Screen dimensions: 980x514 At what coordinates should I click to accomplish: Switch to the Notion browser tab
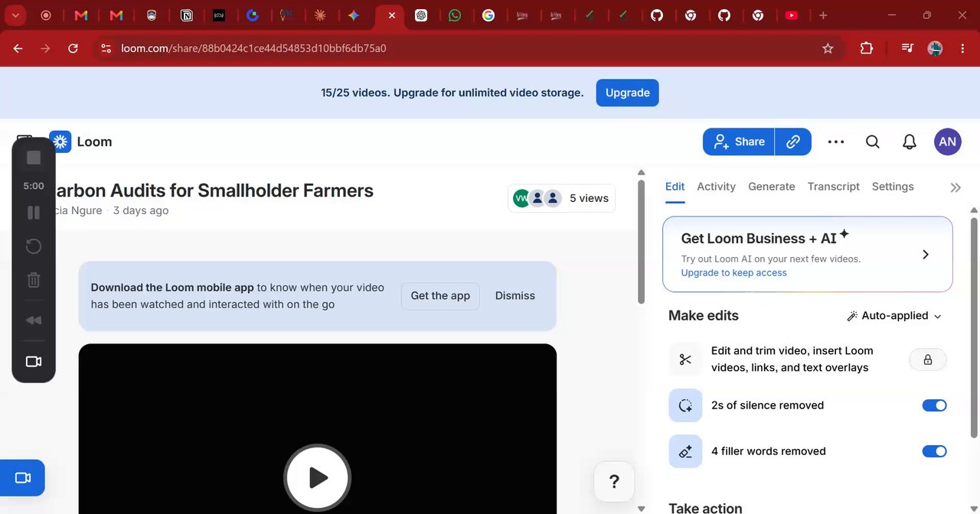[187, 15]
